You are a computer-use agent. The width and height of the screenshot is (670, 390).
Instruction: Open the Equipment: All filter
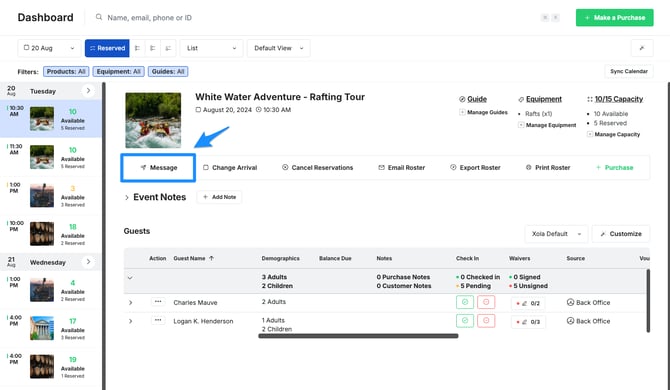[118, 71]
